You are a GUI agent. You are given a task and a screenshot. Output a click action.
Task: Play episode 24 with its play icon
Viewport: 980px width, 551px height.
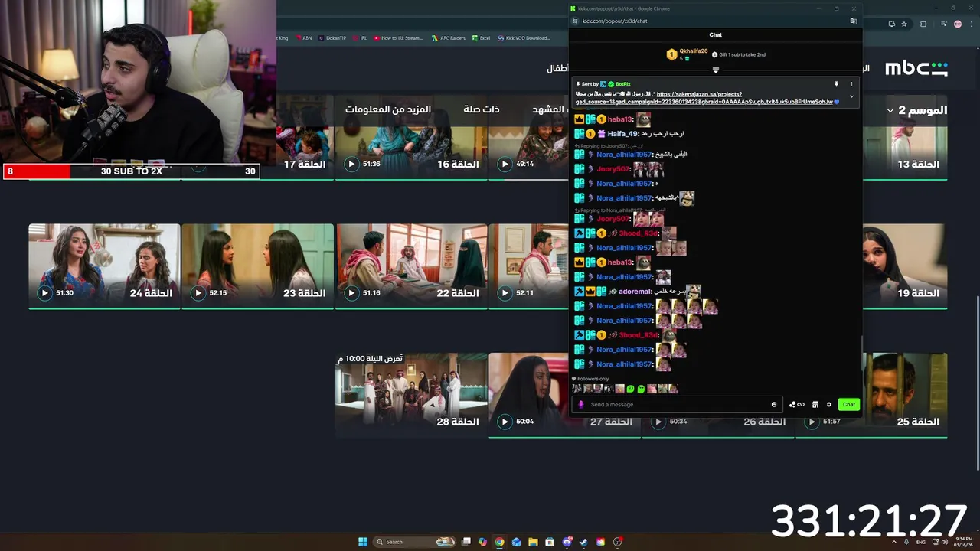click(44, 292)
